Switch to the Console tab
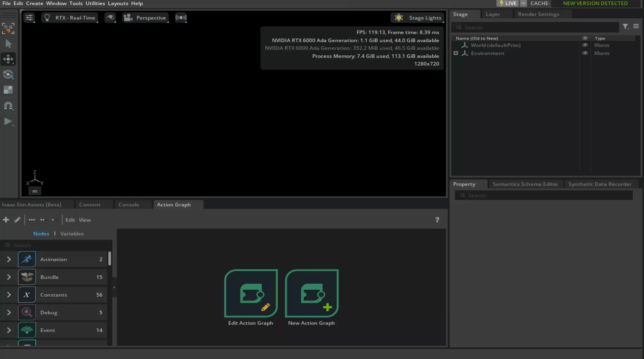The width and height of the screenshot is (644, 359). (128, 205)
